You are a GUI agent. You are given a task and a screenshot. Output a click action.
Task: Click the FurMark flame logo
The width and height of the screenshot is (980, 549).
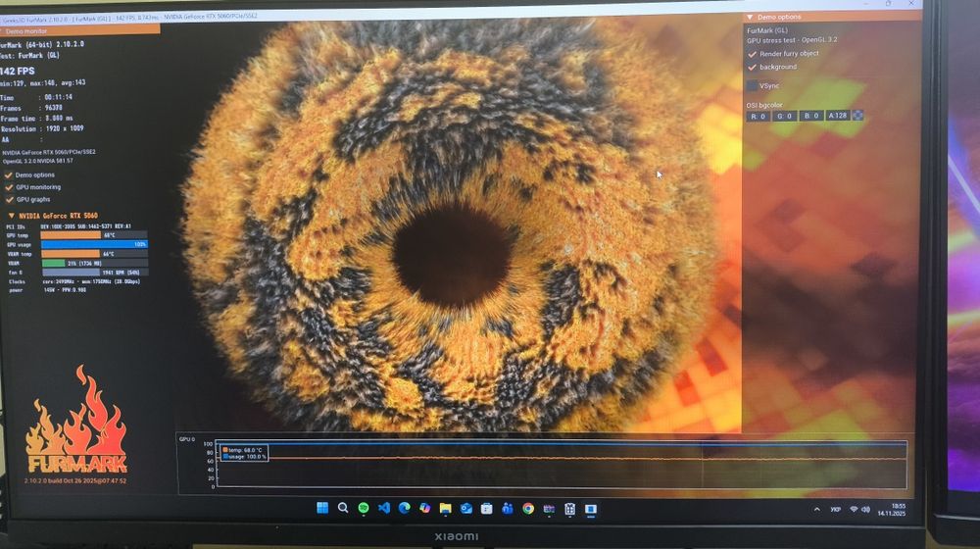pos(75,421)
